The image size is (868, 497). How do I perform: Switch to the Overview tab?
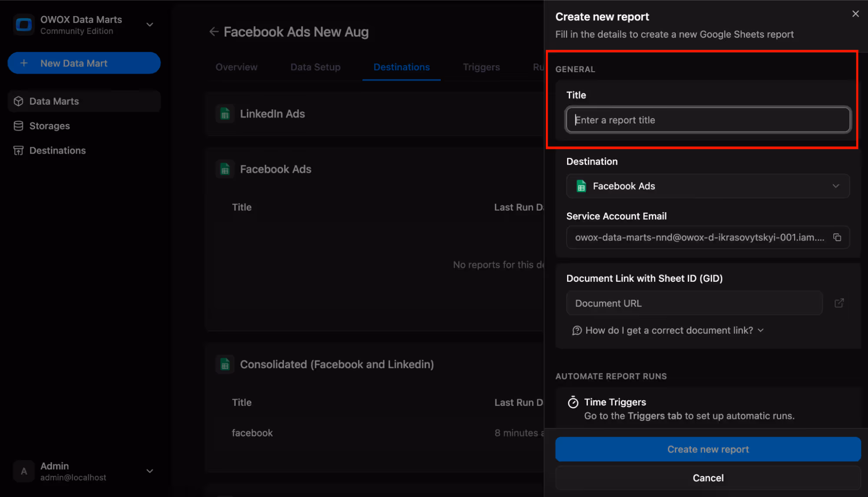[237, 67]
